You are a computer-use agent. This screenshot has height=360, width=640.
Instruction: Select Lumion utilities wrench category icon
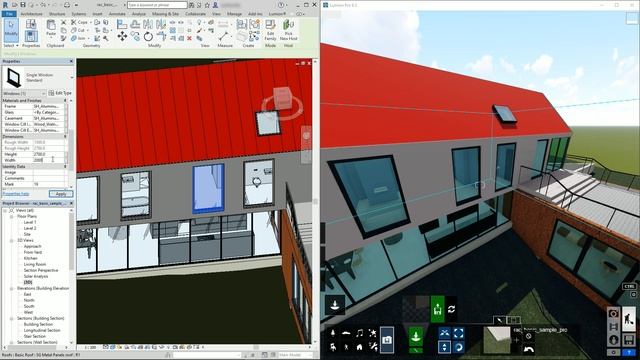pyautogui.click(x=373, y=347)
